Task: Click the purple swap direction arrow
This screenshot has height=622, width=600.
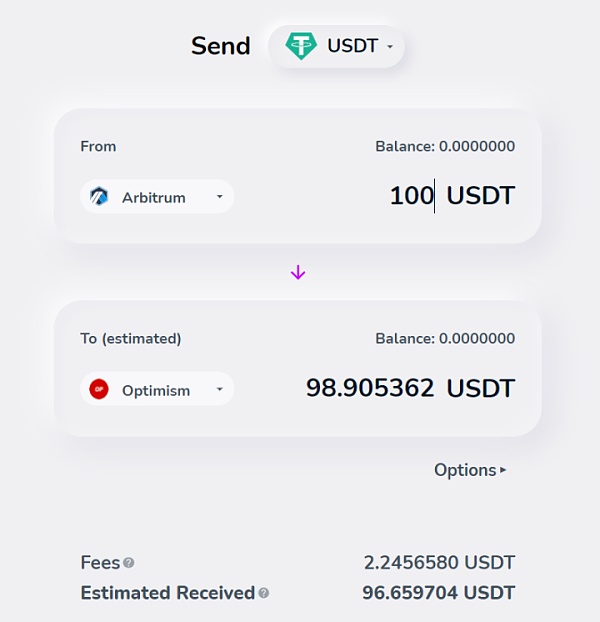Action: click(298, 273)
